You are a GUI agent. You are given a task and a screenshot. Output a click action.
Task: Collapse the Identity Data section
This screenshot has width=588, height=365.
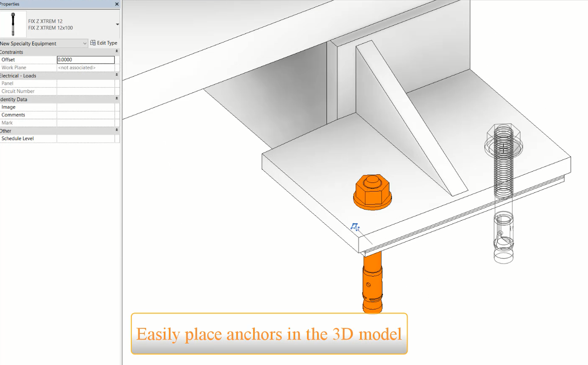tap(117, 99)
